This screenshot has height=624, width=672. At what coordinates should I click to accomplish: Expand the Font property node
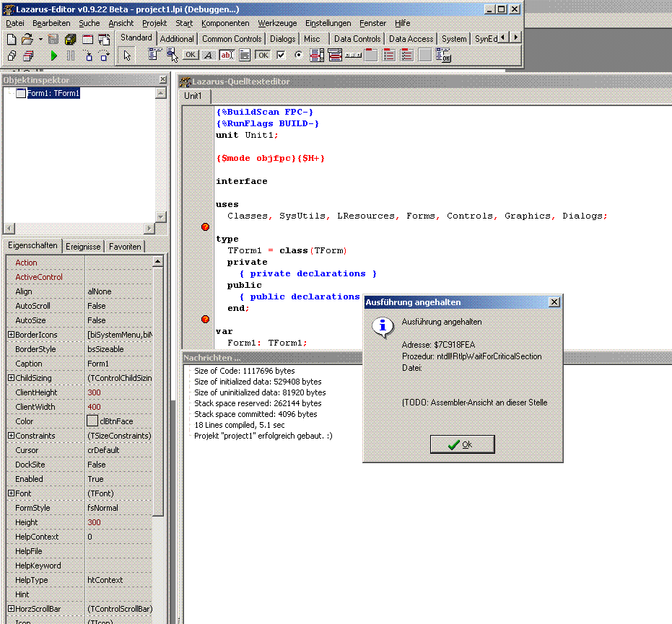pos(11,493)
